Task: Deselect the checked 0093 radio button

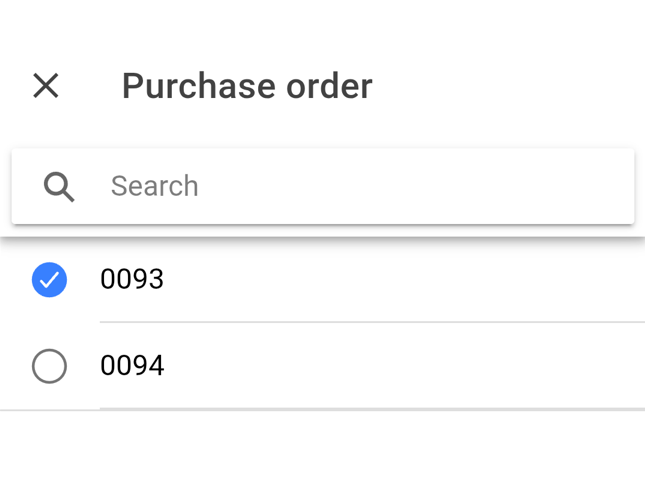Action: (49, 279)
